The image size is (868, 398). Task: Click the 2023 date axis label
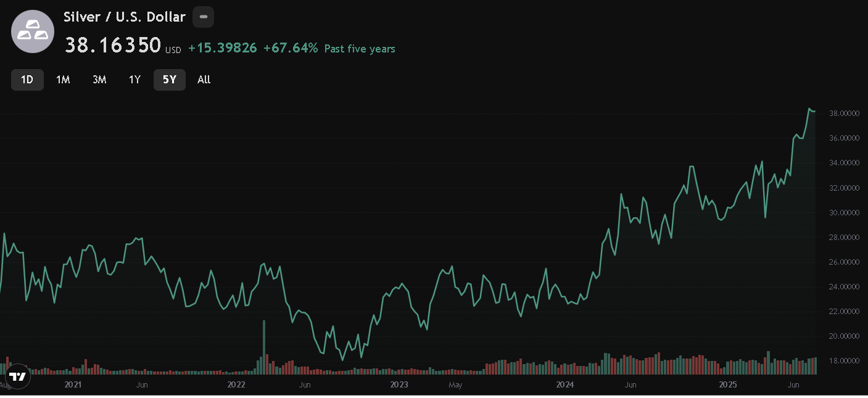tap(399, 384)
